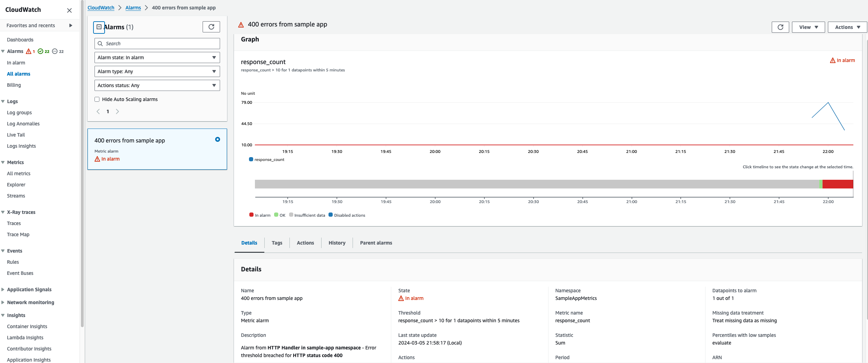Enable Hide Auto Scaling alarms
The image size is (868, 363).
[97, 99]
